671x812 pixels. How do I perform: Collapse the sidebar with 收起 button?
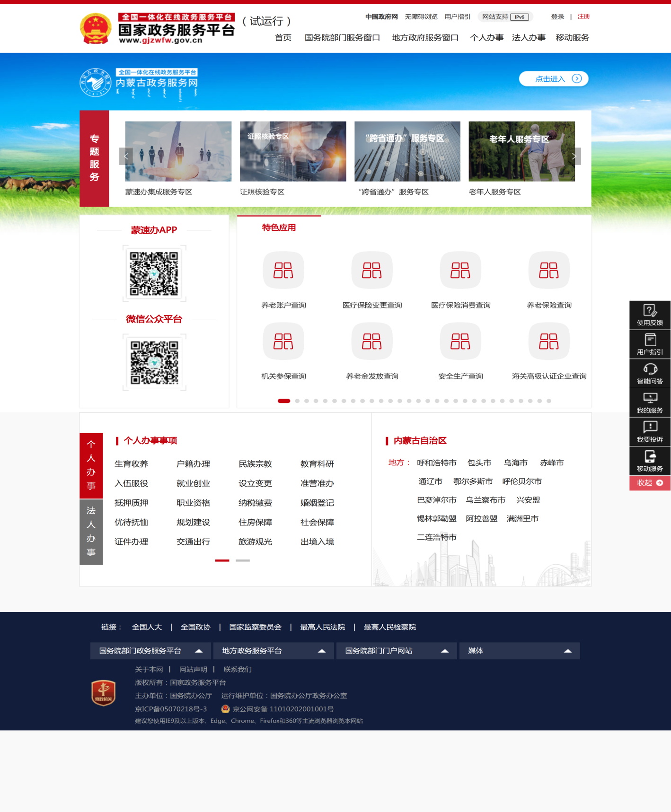[x=650, y=483]
